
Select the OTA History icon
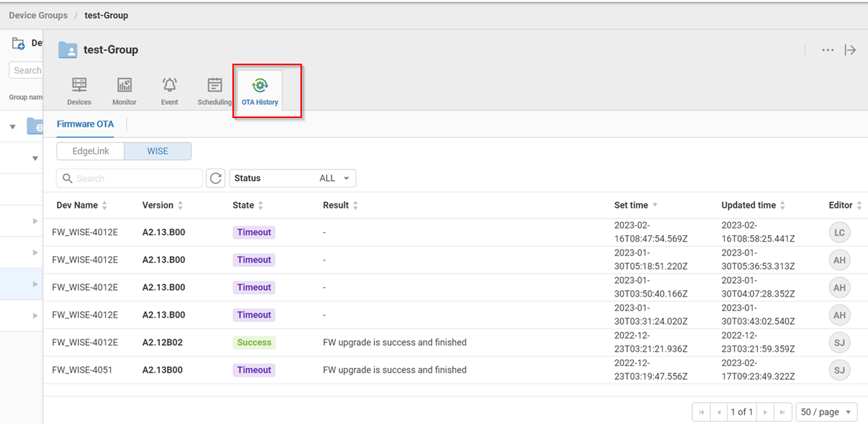(260, 85)
